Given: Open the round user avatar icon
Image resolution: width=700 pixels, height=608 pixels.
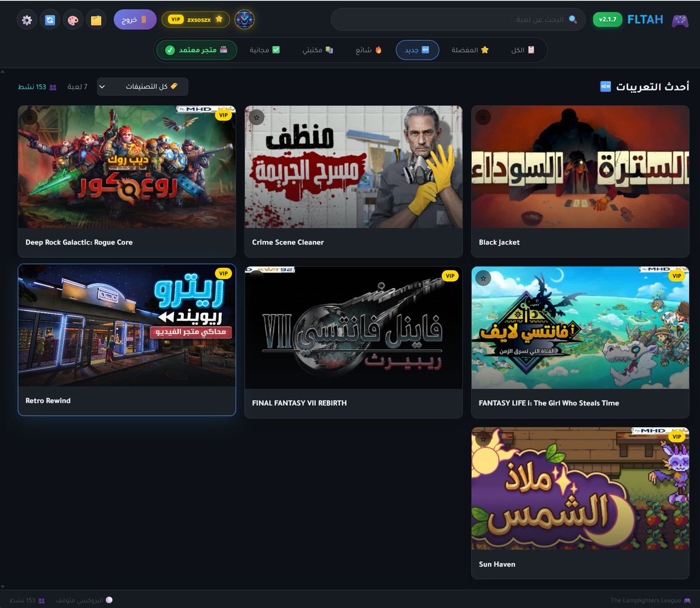Looking at the screenshot, I should click(x=244, y=20).
